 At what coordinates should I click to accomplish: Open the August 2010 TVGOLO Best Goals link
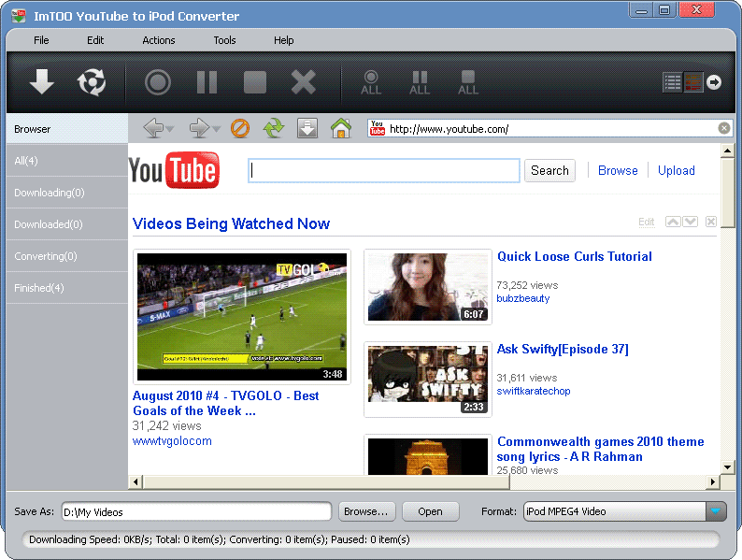point(226,403)
